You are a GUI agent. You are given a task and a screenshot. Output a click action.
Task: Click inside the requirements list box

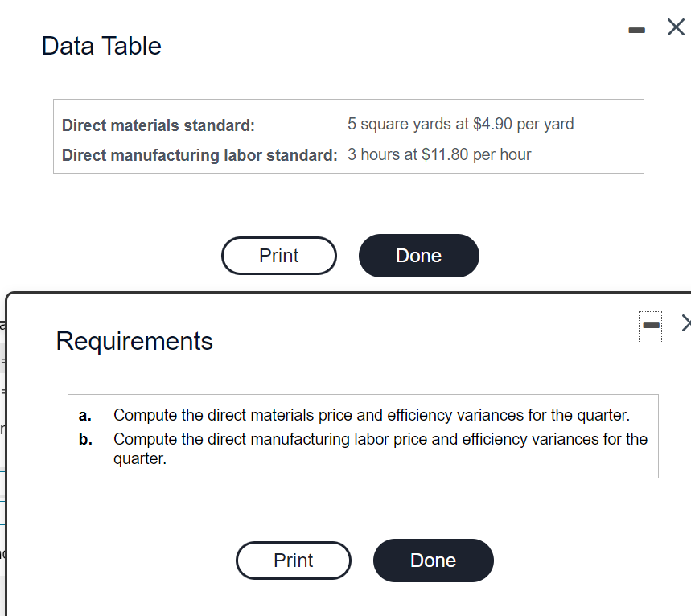[x=362, y=437]
